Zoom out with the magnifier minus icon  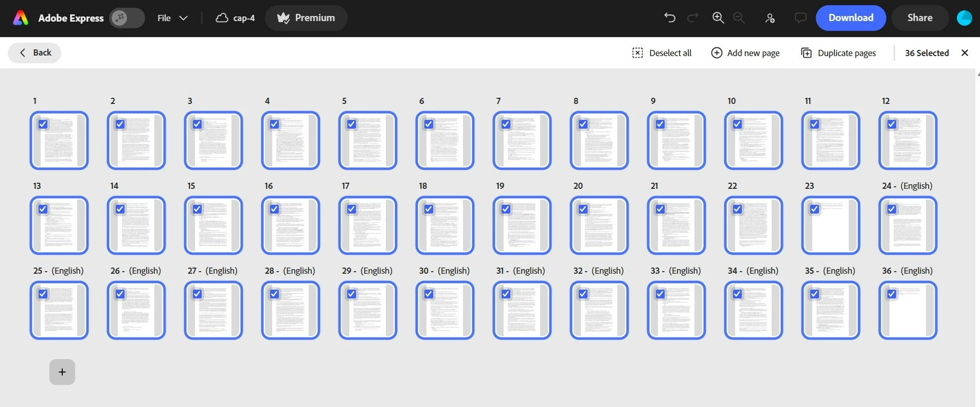click(739, 18)
